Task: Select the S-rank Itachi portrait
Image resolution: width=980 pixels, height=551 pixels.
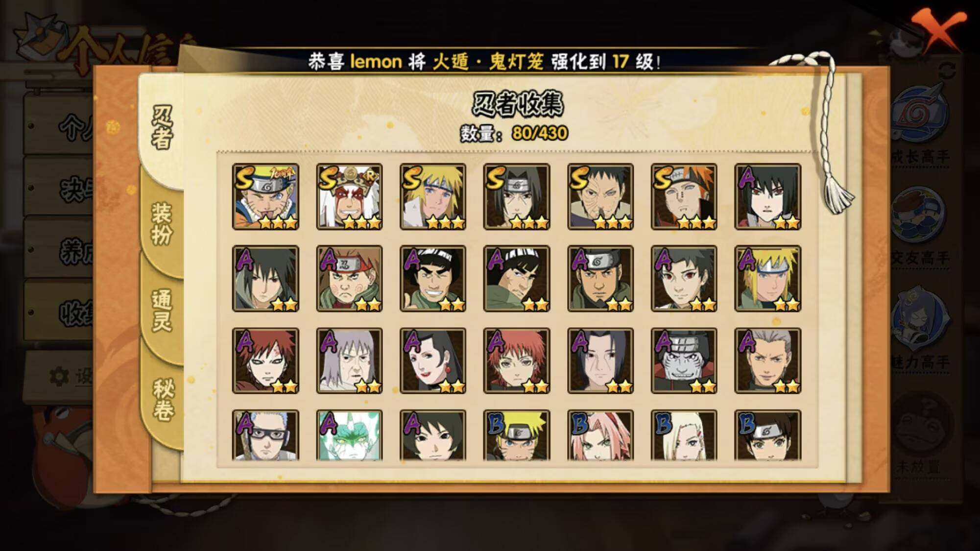Action: 517,196
